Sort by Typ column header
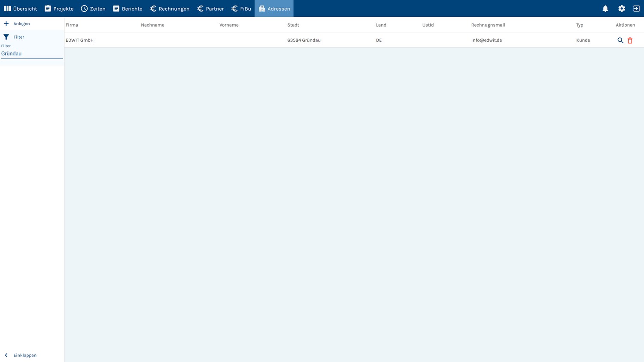This screenshot has width=644, height=362. pyautogui.click(x=580, y=25)
